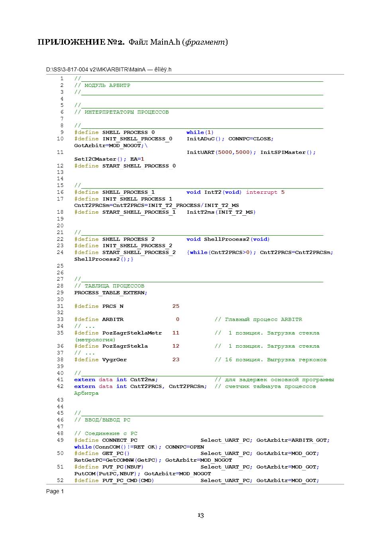Click the heading "ПРИЛОЖЕНИЕ №2."
Viewport: 392px width, 555px height.
click(81, 42)
